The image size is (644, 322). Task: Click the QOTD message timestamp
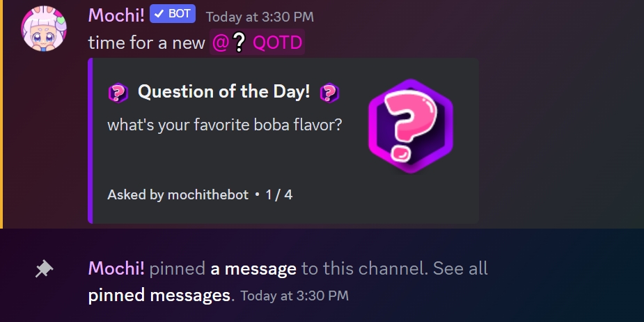260,16
